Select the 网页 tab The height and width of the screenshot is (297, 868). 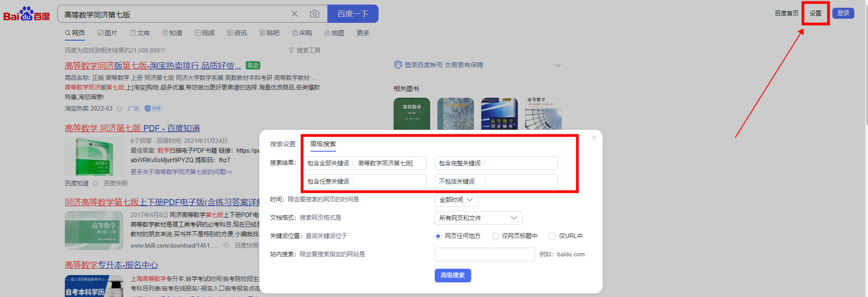click(75, 33)
